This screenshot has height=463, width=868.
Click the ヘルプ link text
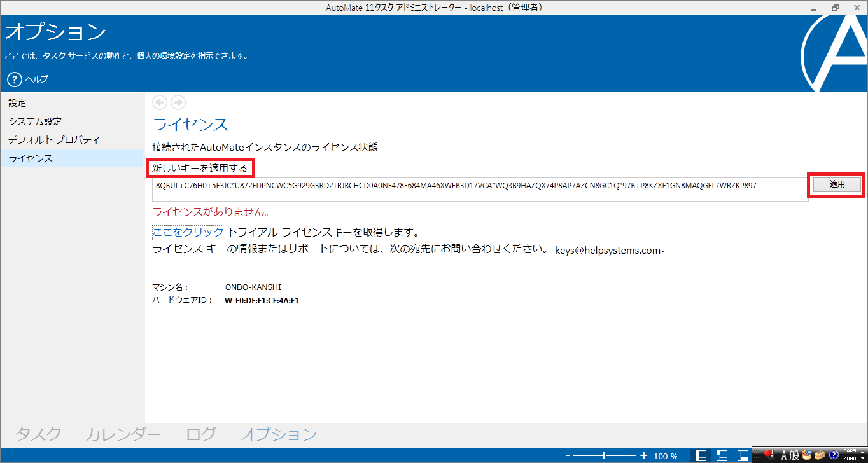37,79
